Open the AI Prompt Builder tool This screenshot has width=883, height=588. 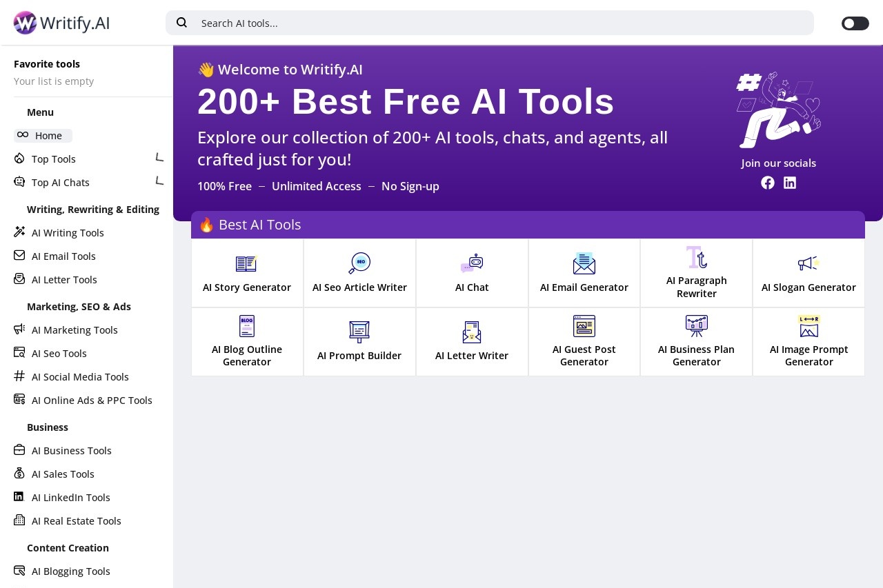(359, 342)
